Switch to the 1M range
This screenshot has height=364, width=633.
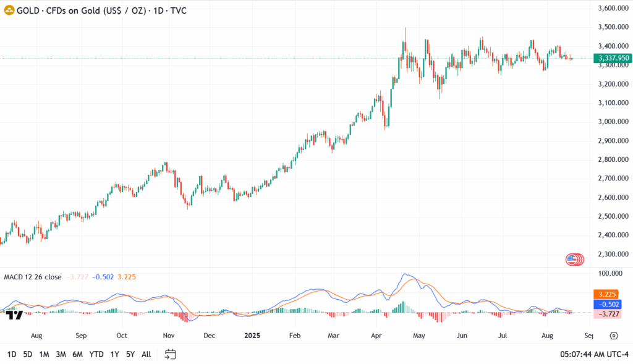tap(44, 354)
